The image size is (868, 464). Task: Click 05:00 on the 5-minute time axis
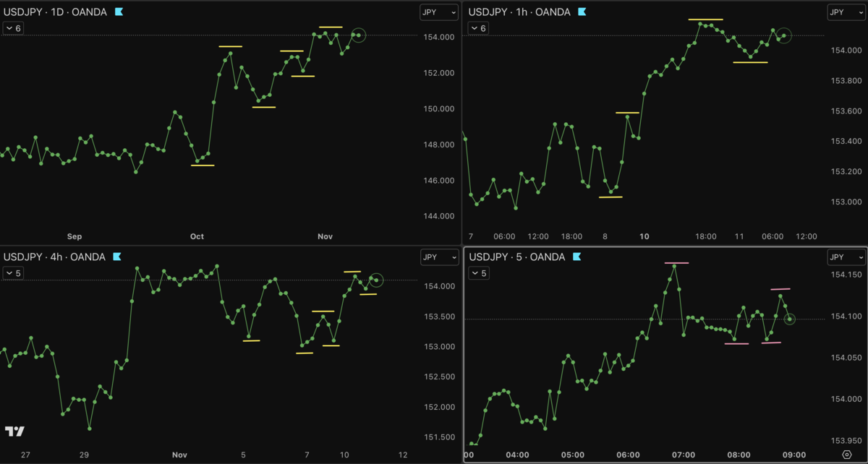coord(573,455)
